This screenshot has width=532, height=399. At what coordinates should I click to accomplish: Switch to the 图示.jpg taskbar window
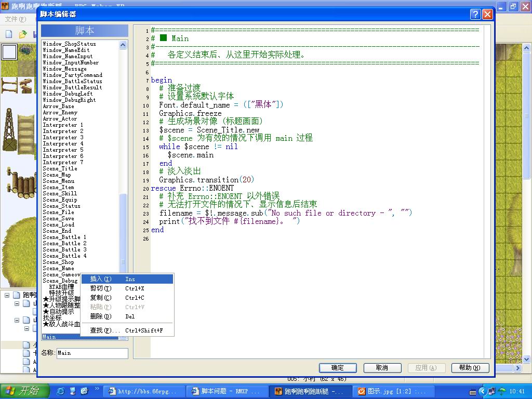click(394, 392)
